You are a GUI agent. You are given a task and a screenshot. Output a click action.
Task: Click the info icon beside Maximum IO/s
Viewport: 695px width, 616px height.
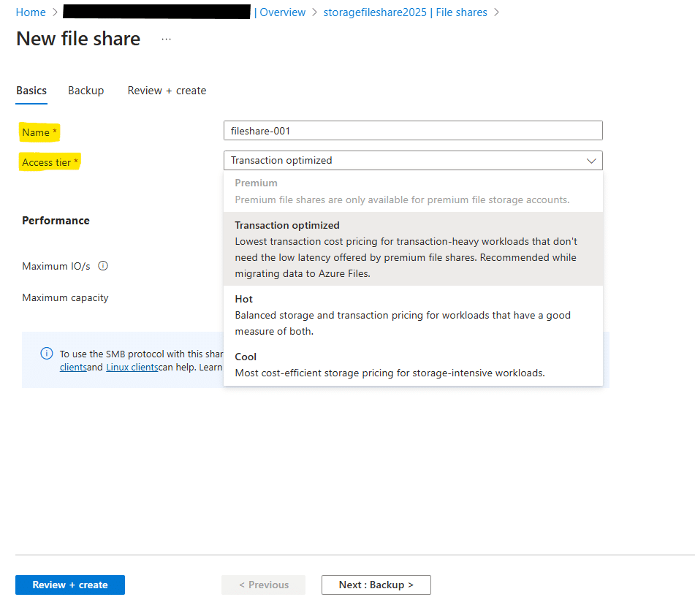pyautogui.click(x=103, y=266)
